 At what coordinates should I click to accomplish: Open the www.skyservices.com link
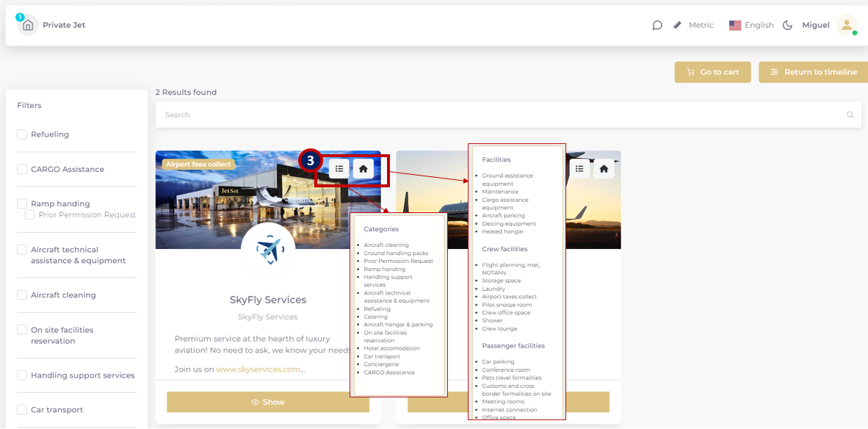pos(258,369)
